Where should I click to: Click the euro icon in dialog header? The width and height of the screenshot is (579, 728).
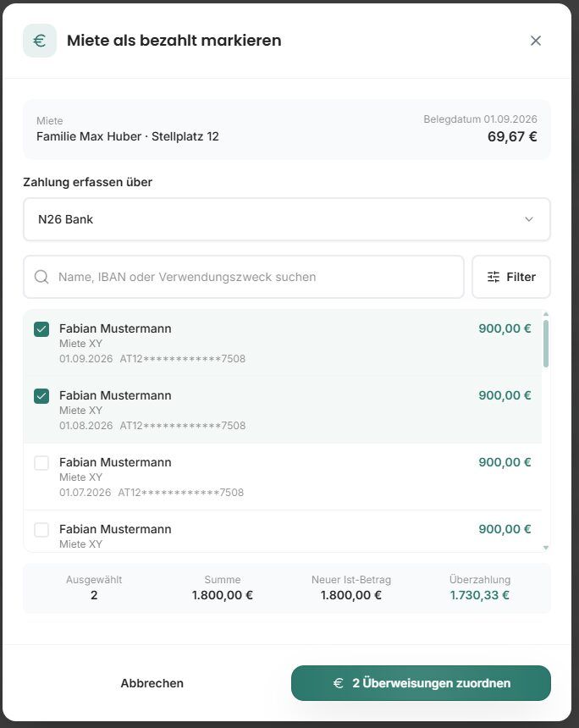click(x=40, y=41)
